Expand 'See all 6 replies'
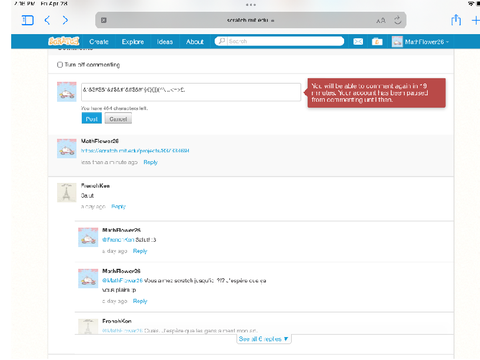Screen dimensions: 480x360 tap(263, 339)
